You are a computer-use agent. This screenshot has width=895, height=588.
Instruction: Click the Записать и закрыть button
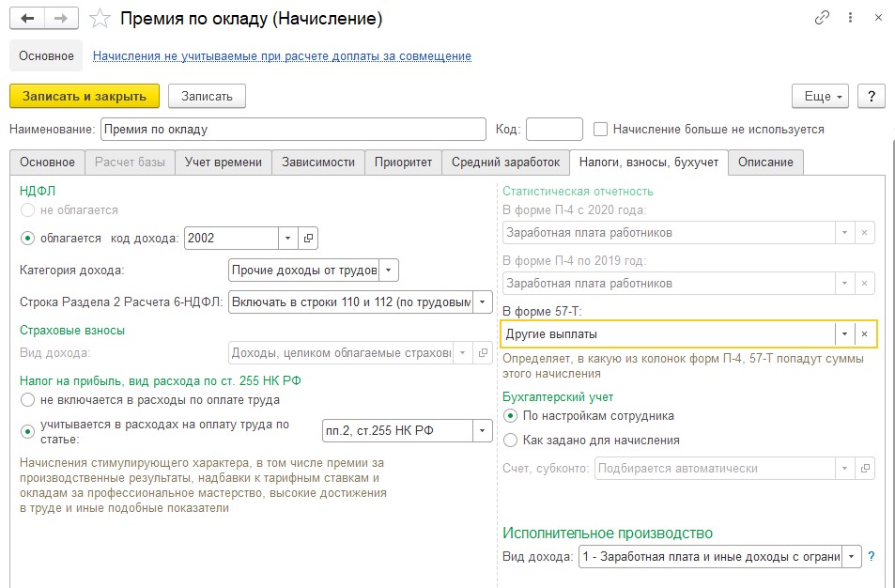[x=85, y=96]
